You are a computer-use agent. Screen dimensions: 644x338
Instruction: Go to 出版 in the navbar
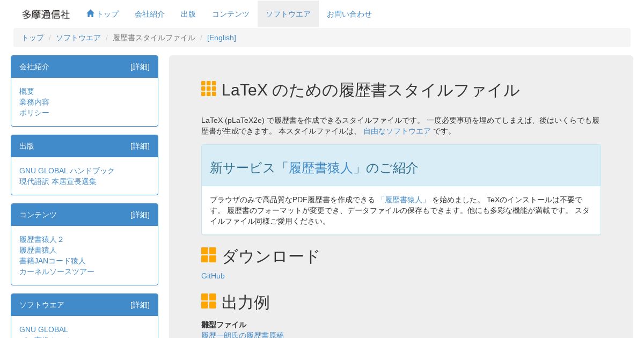[188, 14]
